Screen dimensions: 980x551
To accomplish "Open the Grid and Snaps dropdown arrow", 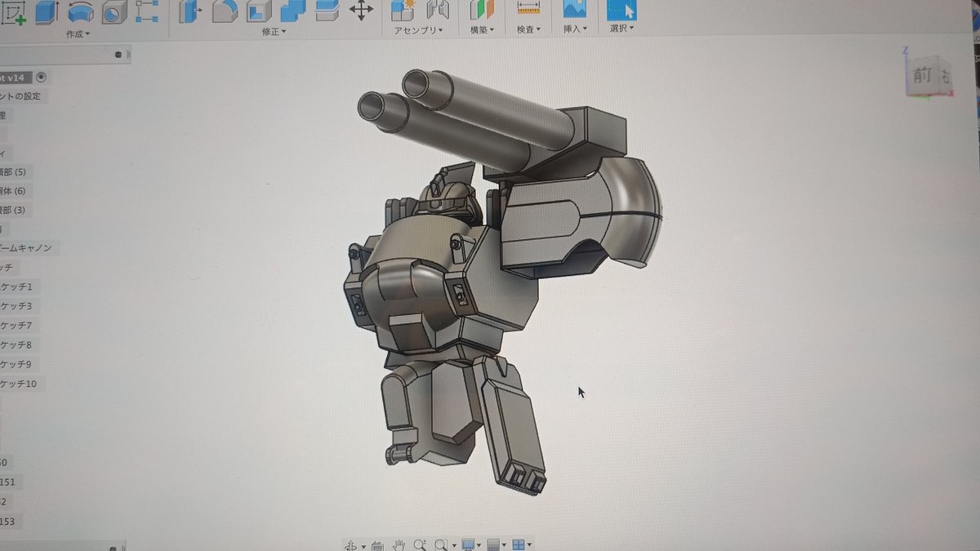I will tap(504, 545).
